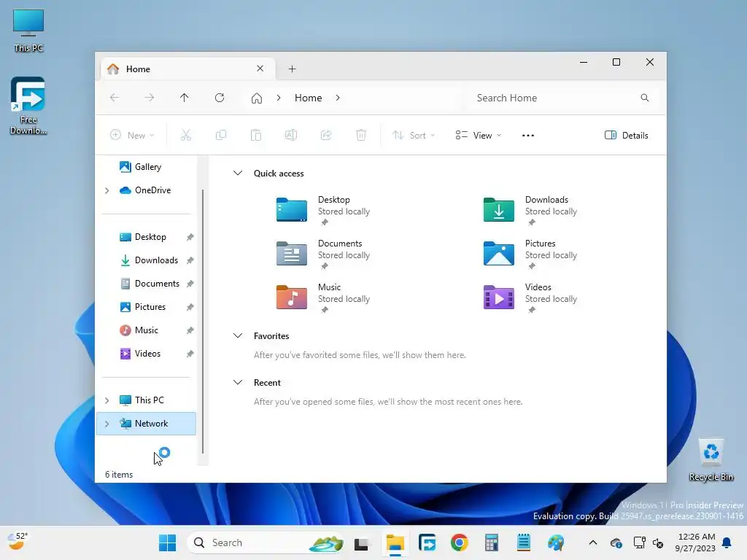Go up one folder level
The height and width of the screenshot is (560, 747).
(185, 98)
